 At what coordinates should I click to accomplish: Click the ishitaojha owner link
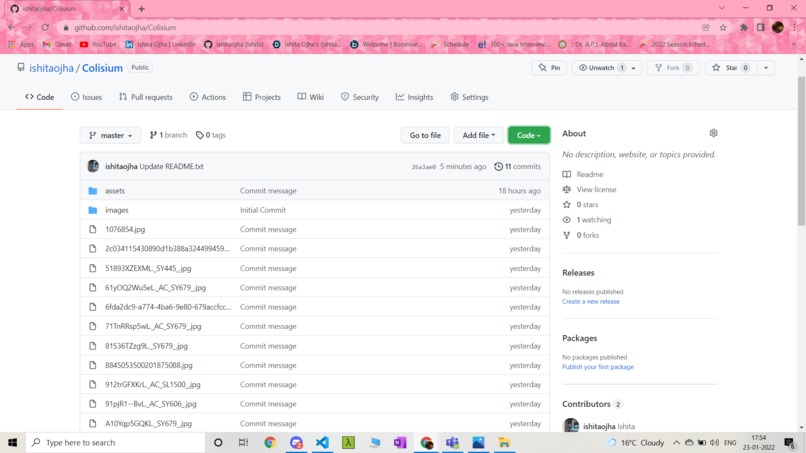coord(51,68)
